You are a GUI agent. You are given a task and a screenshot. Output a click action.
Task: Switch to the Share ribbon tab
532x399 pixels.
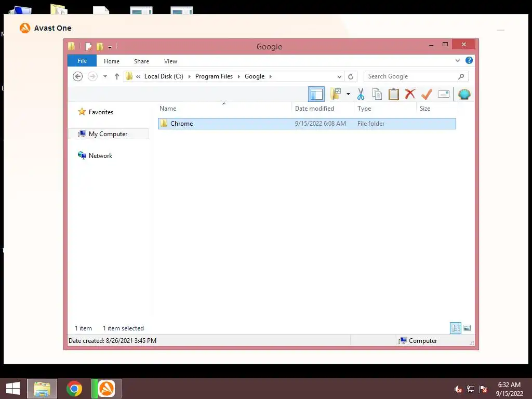[141, 61]
